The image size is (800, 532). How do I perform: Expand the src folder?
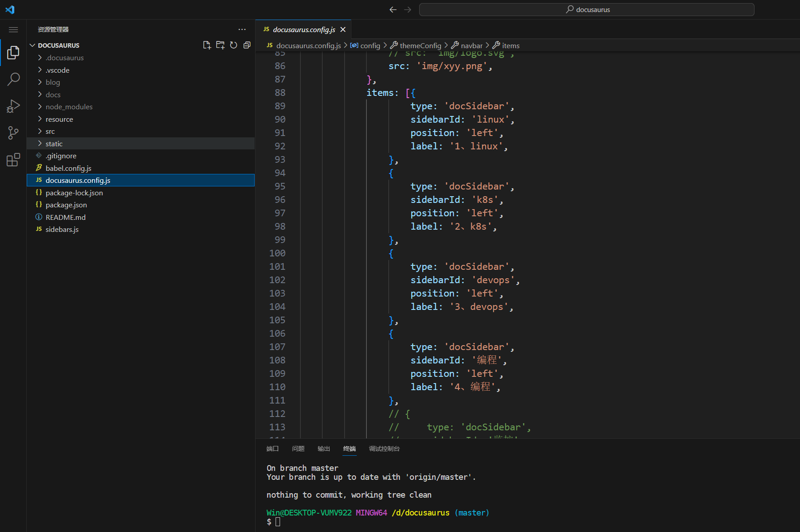click(x=140, y=131)
